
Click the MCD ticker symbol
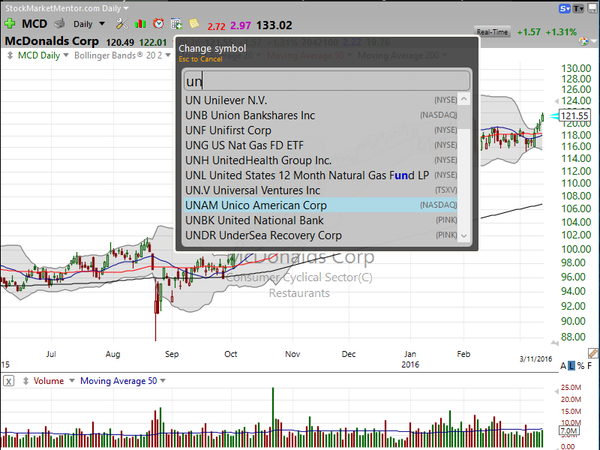[34, 24]
